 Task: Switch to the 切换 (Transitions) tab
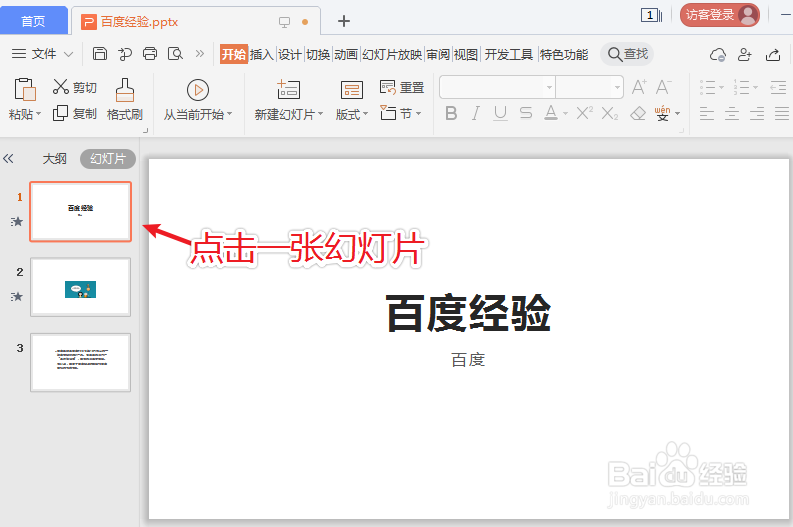tap(318, 54)
